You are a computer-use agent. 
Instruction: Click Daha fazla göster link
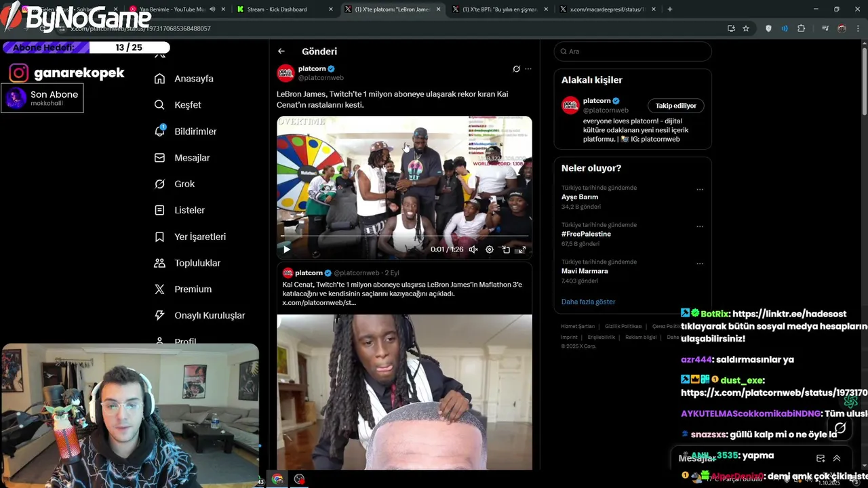click(588, 302)
